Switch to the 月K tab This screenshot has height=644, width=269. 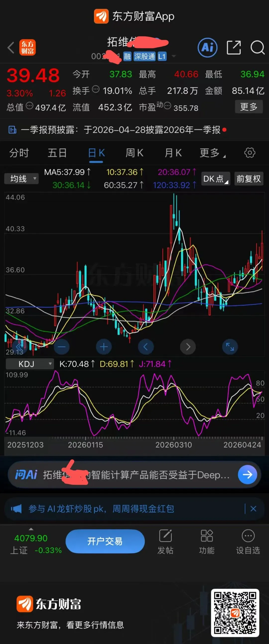(173, 153)
